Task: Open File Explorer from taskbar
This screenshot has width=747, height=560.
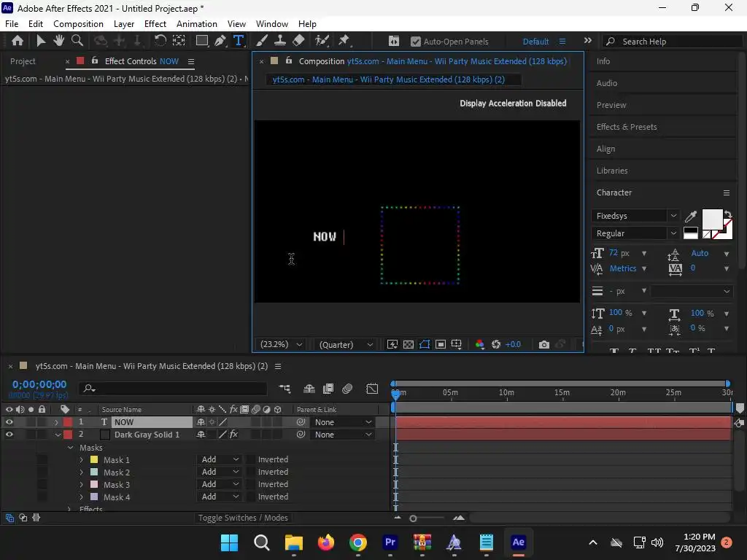Action: coord(293,542)
